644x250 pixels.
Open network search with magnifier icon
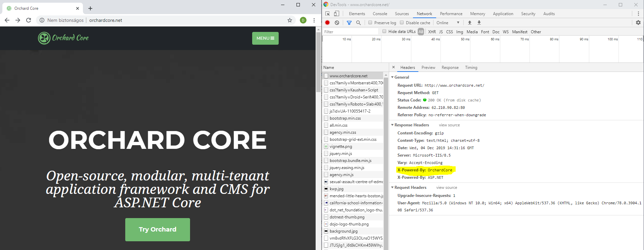tap(359, 23)
